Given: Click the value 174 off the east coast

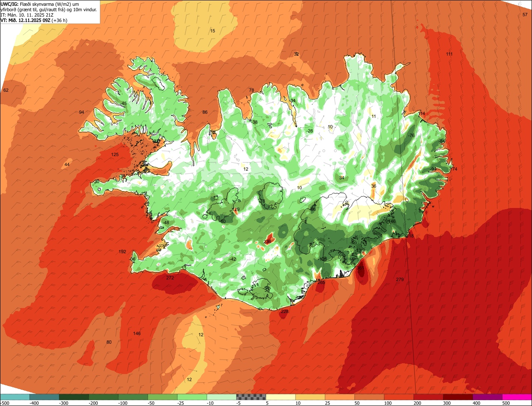Looking at the screenshot, I should click(x=453, y=169).
